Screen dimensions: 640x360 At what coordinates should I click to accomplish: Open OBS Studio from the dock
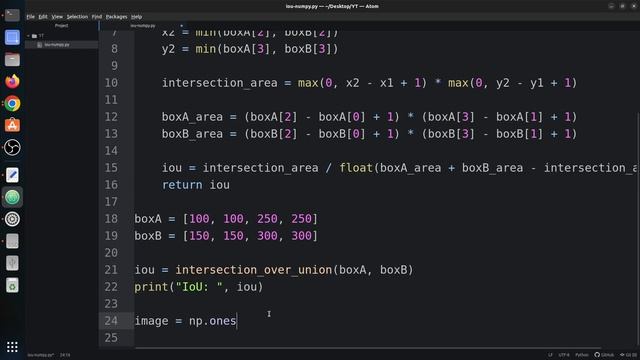tap(12, 147)
